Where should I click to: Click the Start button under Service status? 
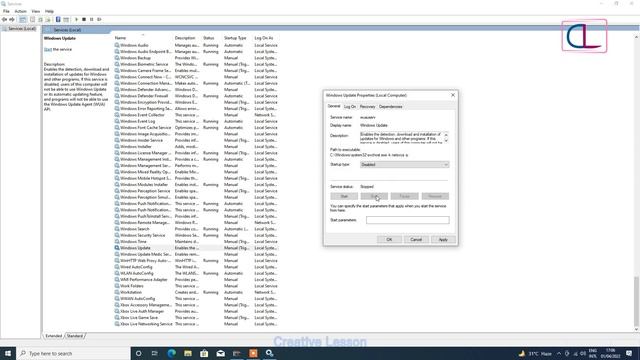(x=344, y=196)
